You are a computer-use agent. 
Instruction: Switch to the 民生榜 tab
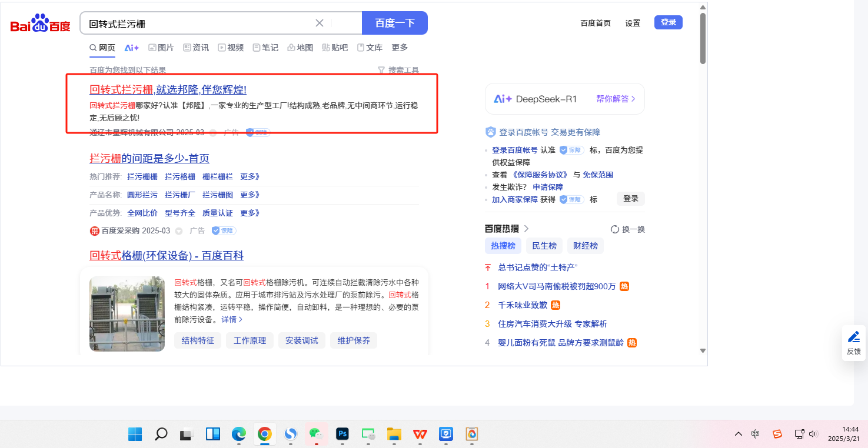[x=544, y=246]
